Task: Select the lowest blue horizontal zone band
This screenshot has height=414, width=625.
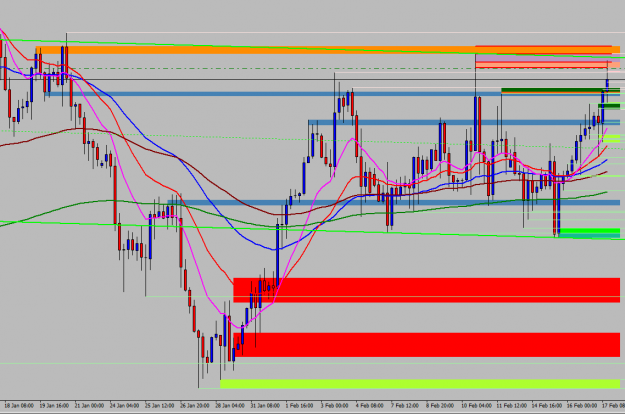Action: coord(393,202)
